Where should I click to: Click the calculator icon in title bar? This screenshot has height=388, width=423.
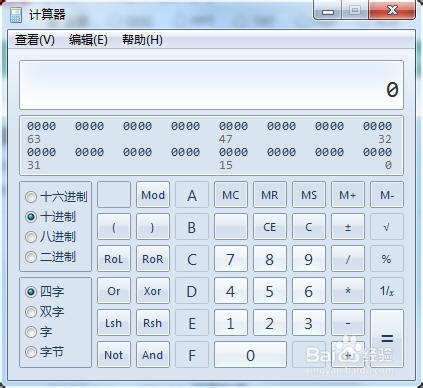pos(16,15)
